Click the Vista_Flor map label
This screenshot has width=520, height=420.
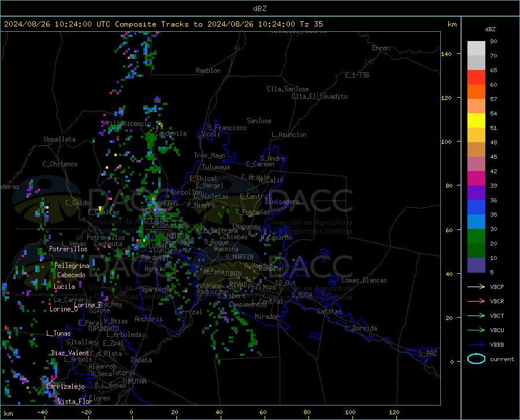(75, 402)
